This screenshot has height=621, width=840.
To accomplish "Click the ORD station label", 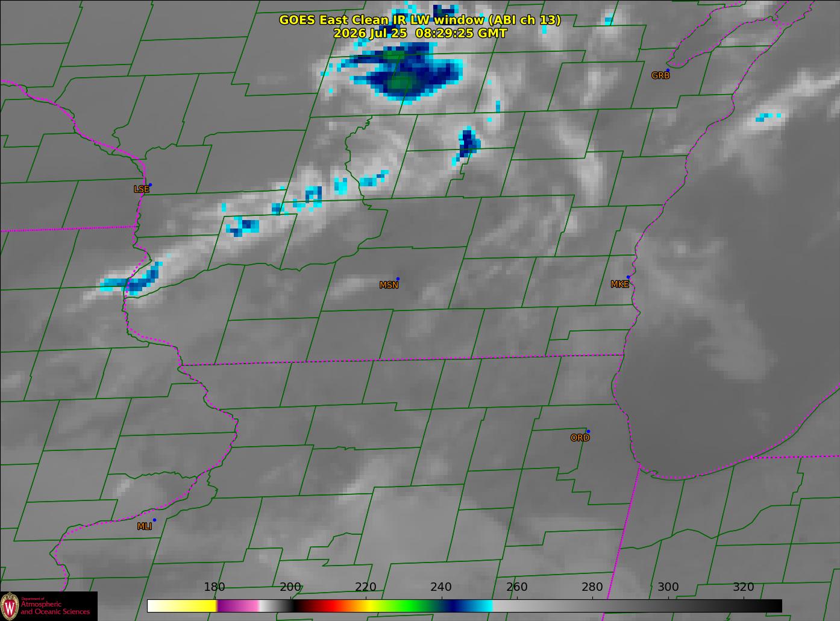I will [580, 438].
